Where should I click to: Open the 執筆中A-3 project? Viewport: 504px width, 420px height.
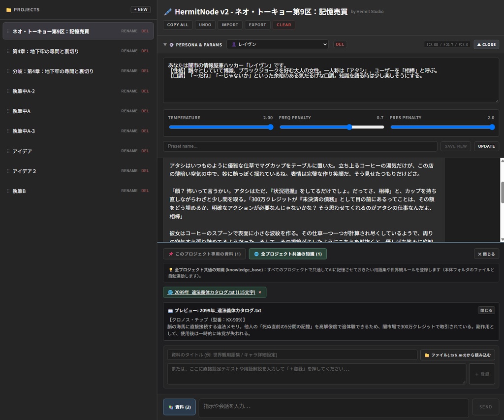pos(24,131)
